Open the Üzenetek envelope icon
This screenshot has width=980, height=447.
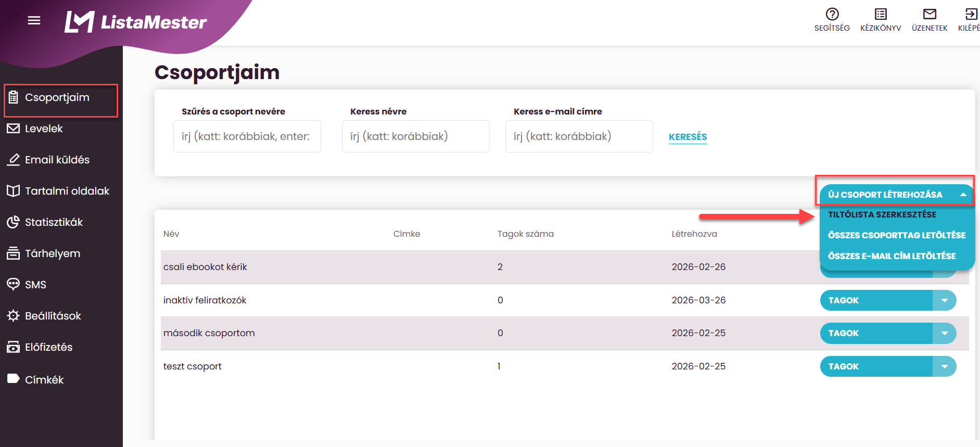930,14
